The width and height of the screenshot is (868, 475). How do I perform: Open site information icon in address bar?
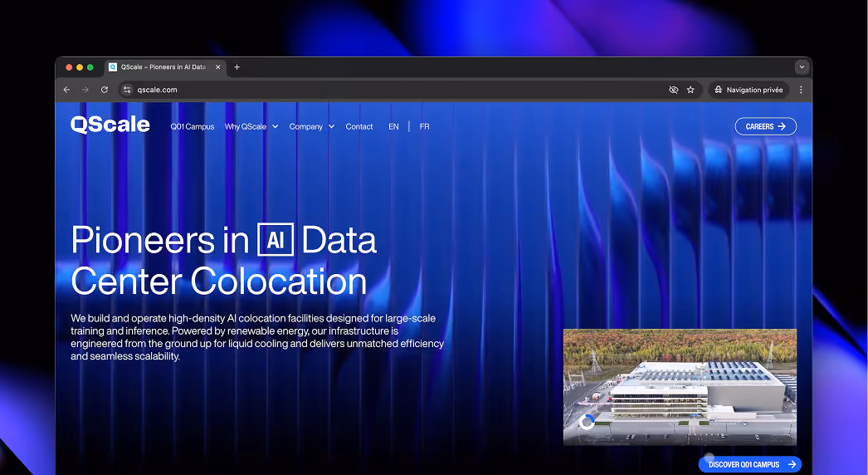(127, 90)
